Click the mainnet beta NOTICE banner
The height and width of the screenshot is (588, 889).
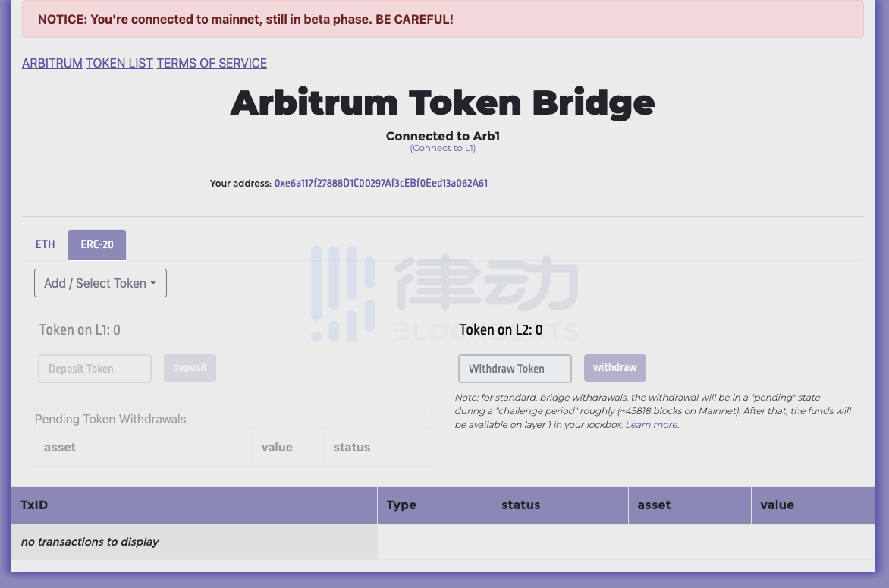(x=443, y=19)
